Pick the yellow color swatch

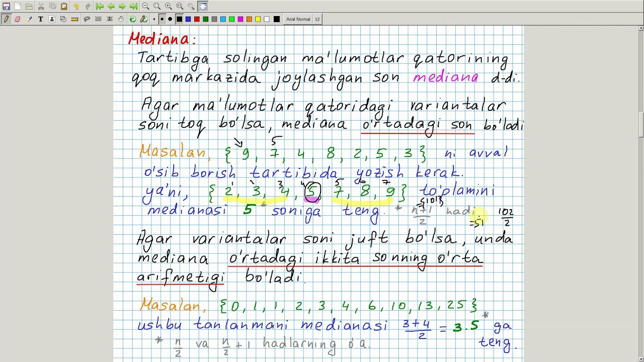coord(258,19)
